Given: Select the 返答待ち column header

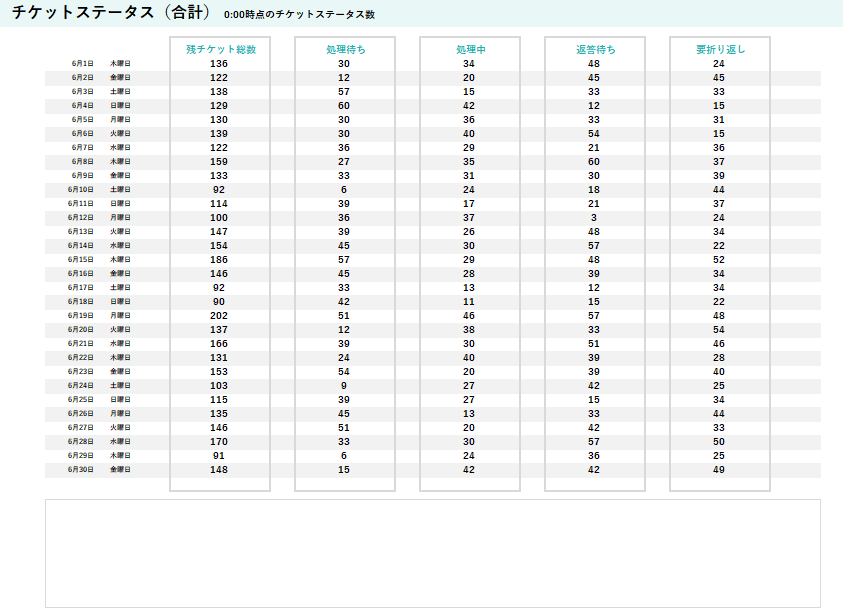Looking at the screenshot, I should (x=596, y=49).
